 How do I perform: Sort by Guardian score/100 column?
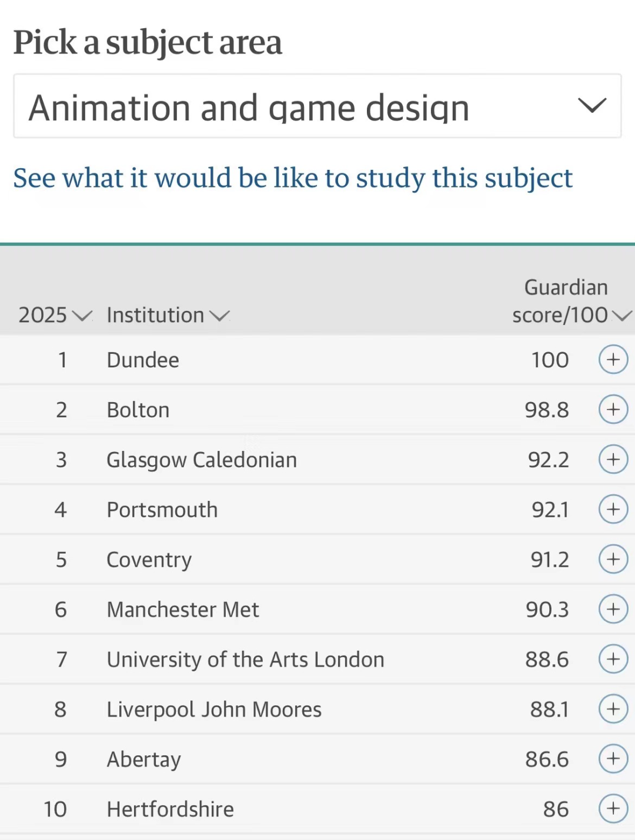(571, 301)
